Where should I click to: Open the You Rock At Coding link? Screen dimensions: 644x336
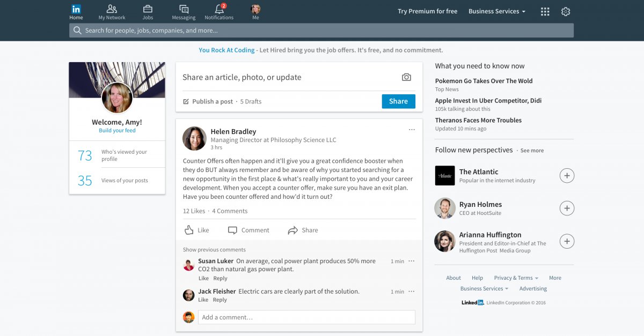point(226,50)
